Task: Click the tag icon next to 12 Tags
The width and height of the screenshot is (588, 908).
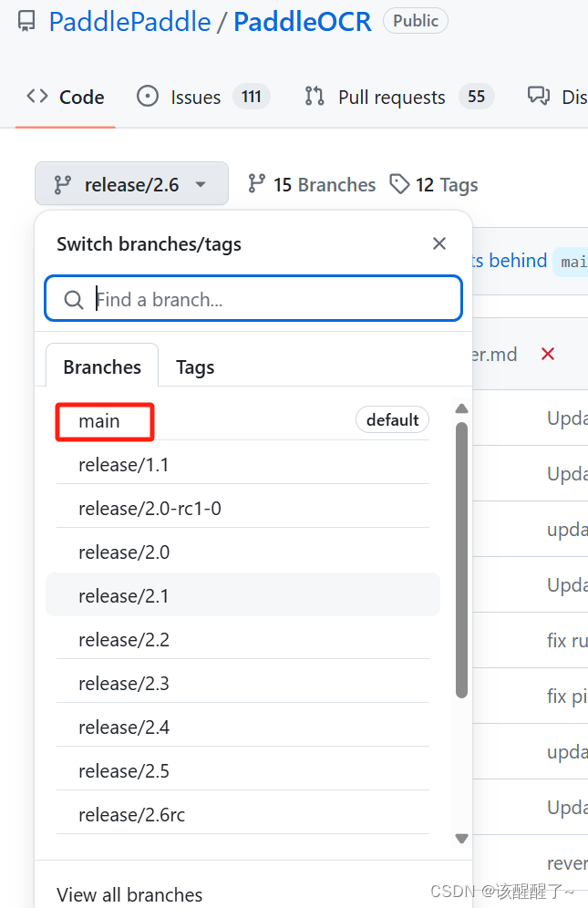Action: coord(401,184)
